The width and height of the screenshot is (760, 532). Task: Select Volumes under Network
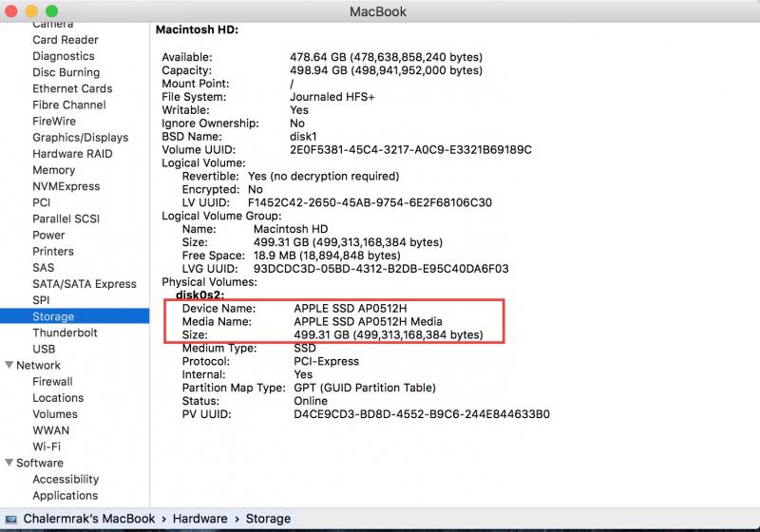point(55,414)
